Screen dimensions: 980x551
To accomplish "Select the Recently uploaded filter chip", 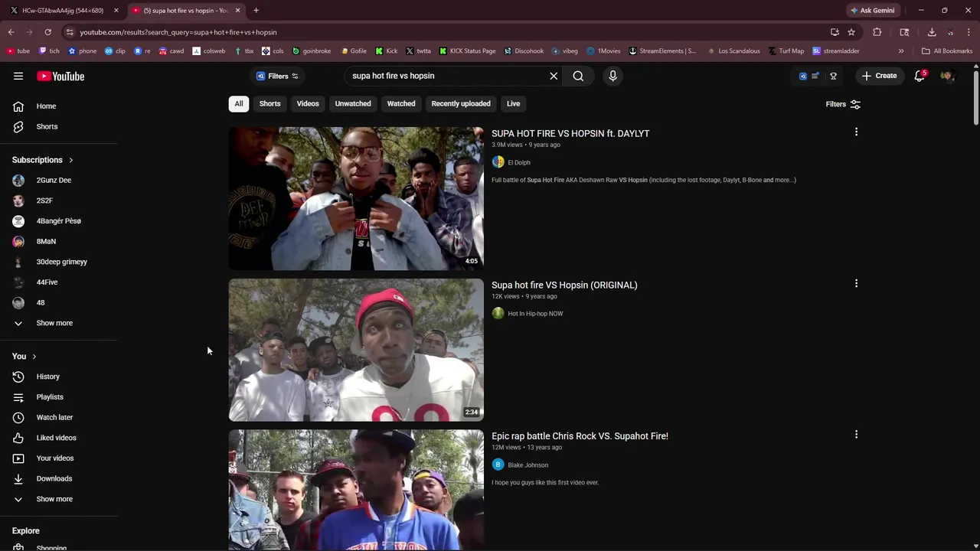I will click(x=461, y=104).
